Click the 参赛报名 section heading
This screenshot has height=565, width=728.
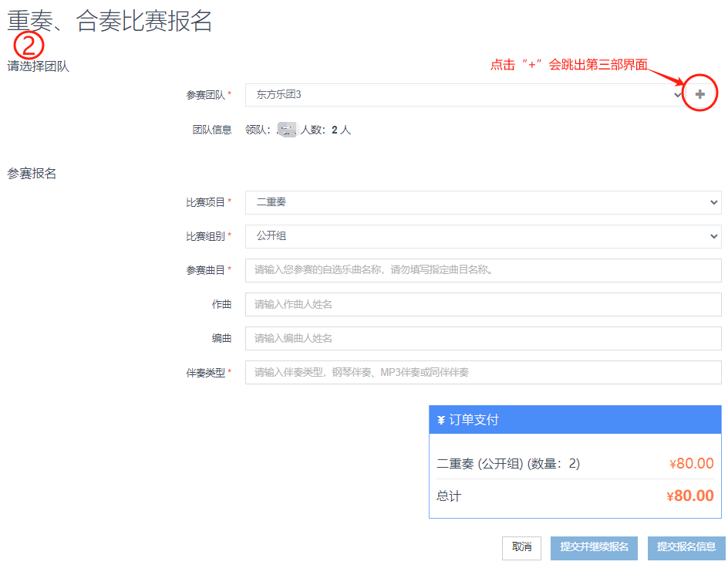(x=32, y=174)
